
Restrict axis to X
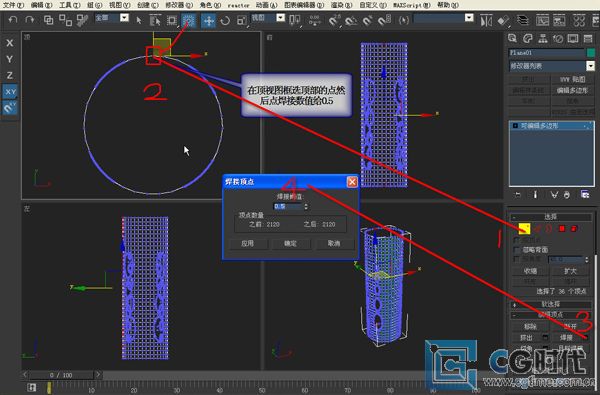click(x=10, y=43)
